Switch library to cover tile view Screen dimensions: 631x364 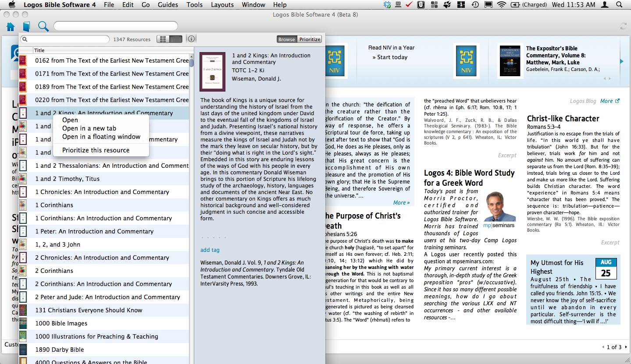pos(163,39)
